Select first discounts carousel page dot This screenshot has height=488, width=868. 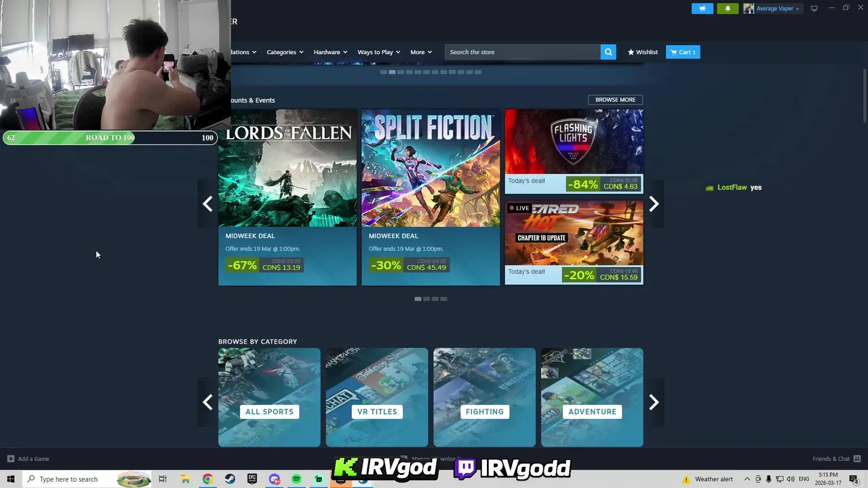click(418, 299)
